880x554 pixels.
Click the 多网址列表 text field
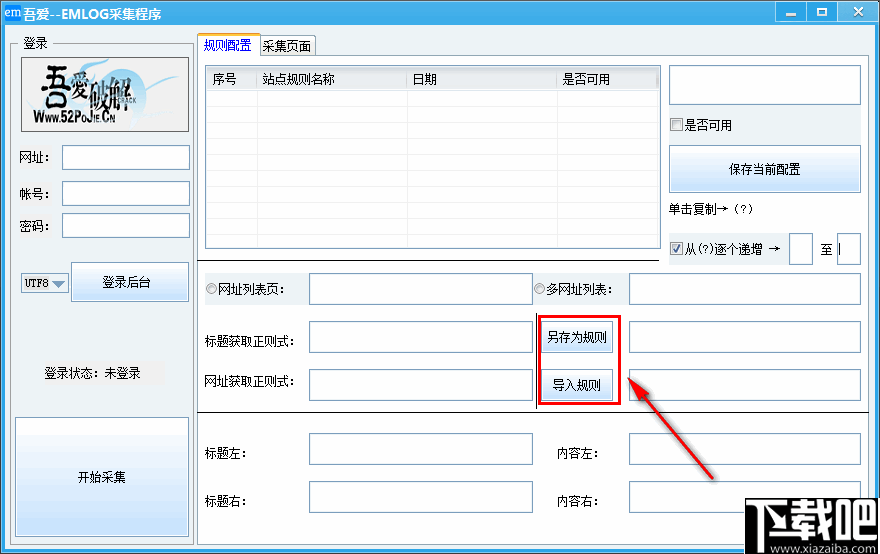745,289
